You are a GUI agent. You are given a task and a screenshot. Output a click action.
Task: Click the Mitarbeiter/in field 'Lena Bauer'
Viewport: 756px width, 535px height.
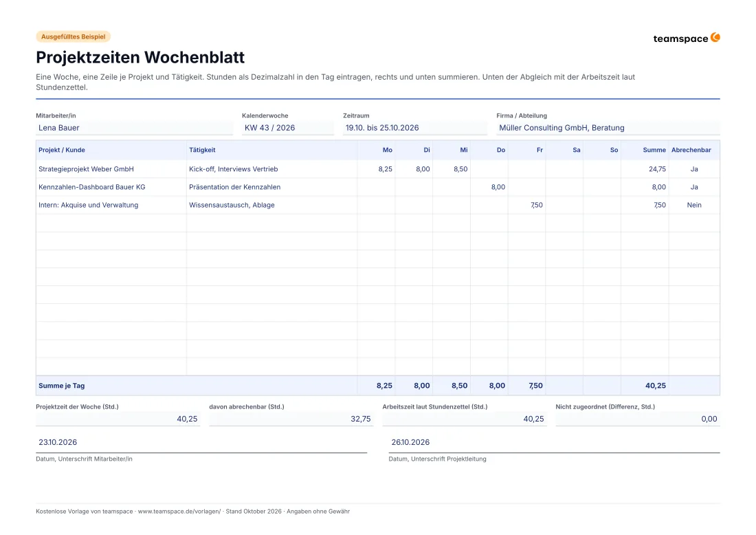point(134,128)
